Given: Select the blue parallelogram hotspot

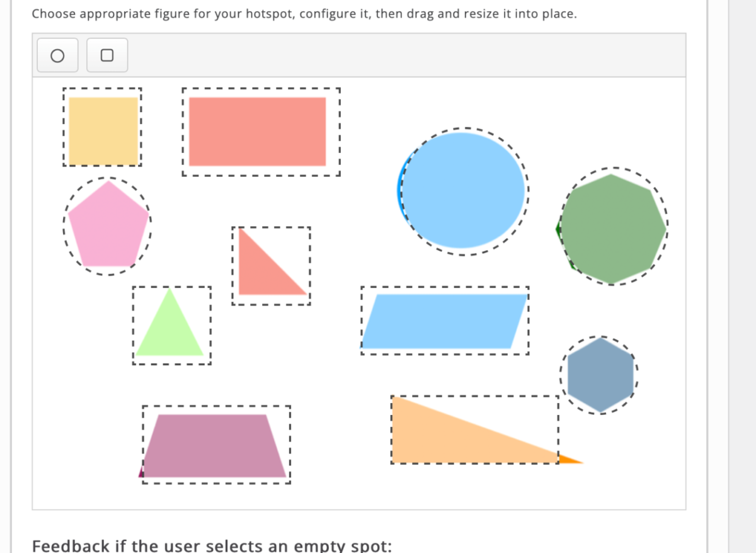Looking at the screenshot, I should (x=444, y=321).
